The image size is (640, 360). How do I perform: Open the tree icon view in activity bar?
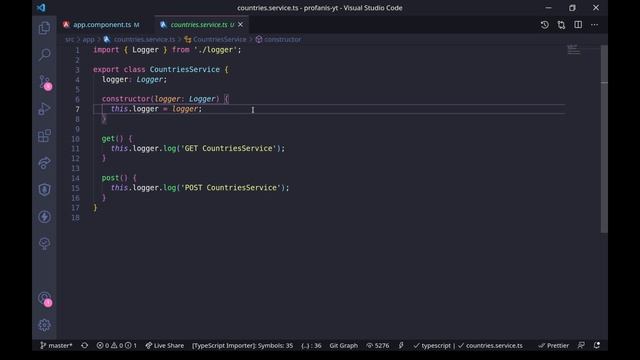point(44,244)
